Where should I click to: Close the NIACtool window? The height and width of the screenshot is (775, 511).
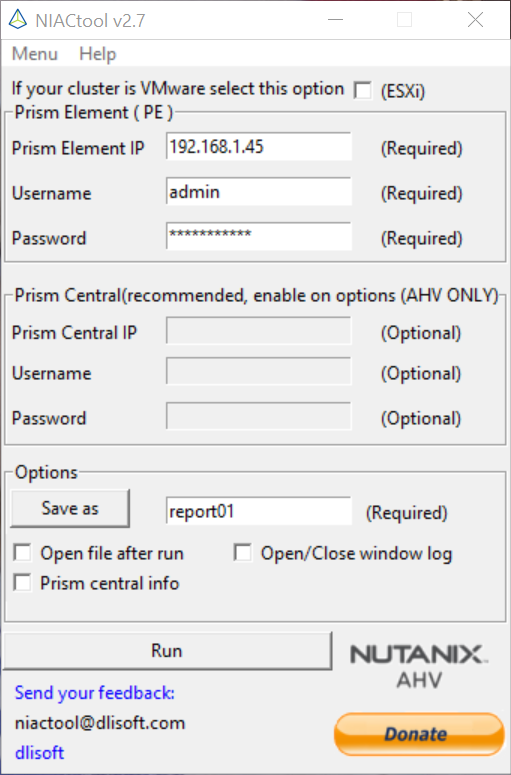tap(475, 20)
